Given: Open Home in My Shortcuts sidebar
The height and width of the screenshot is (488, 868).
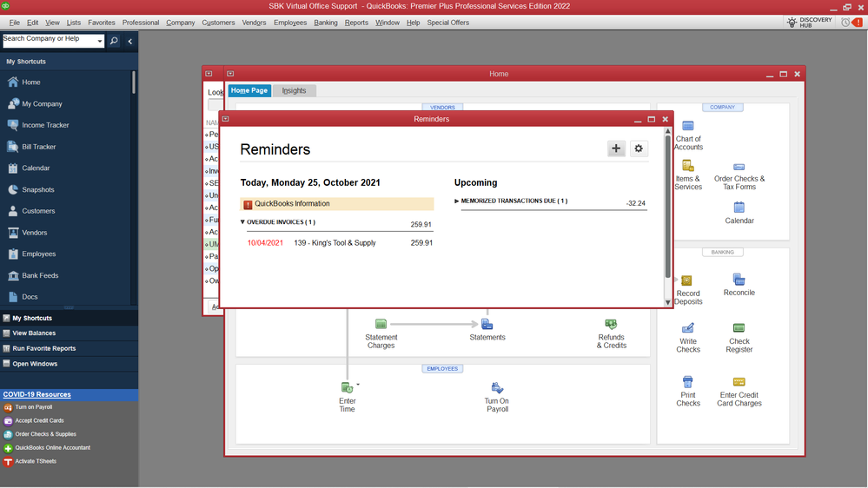Looking at the screenshot, I should 23,82.
